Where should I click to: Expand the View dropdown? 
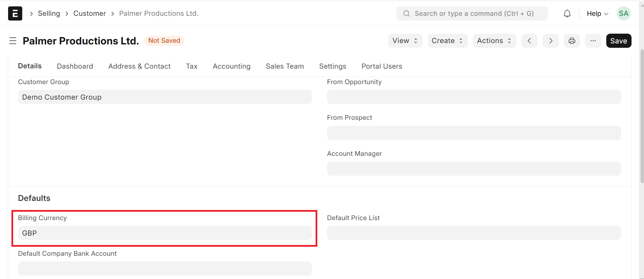point(405,41)
